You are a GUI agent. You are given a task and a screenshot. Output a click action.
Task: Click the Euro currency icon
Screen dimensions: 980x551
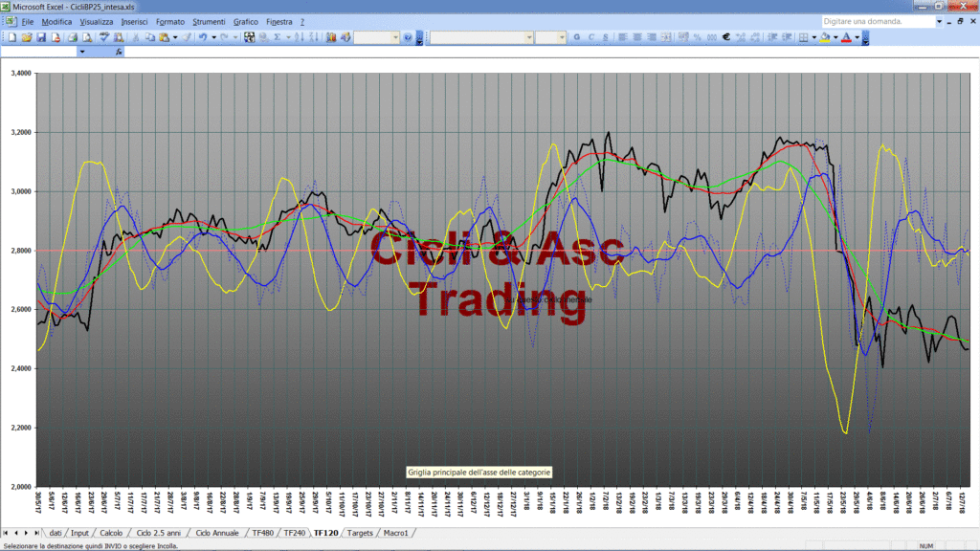click(726, 37)
